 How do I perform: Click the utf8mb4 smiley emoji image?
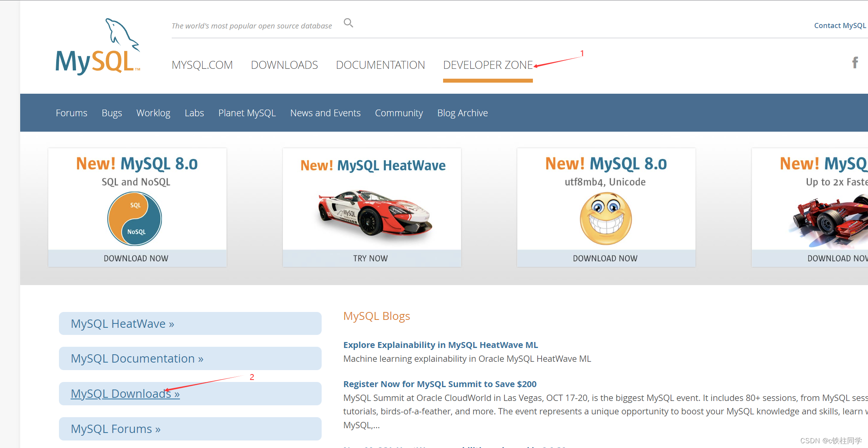click(606, 219)
